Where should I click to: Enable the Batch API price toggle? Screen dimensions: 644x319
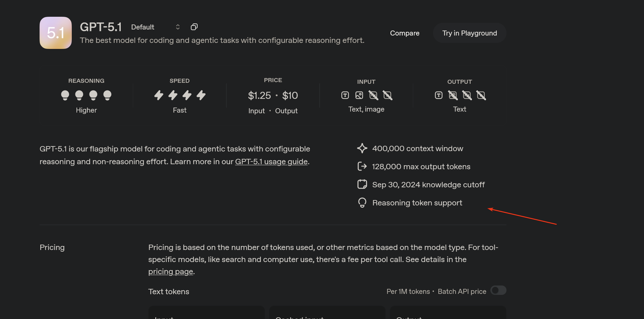[498, 290]
